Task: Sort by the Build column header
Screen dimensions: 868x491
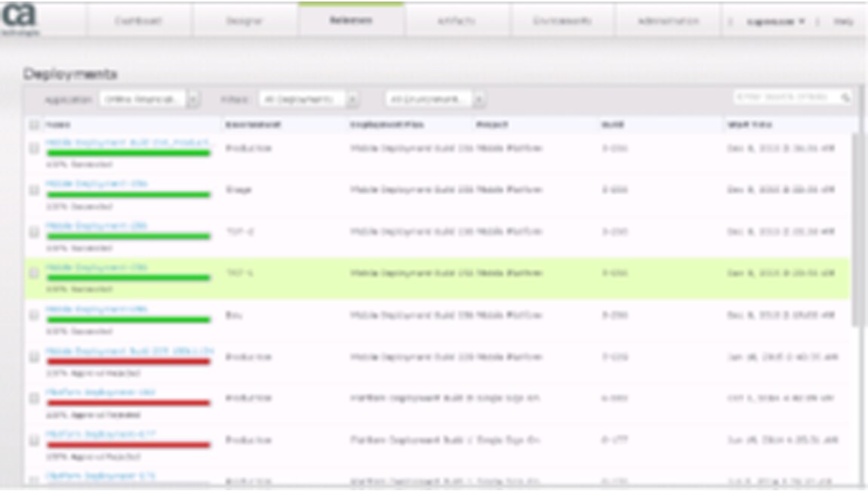Action: click(x=612, y=125)
